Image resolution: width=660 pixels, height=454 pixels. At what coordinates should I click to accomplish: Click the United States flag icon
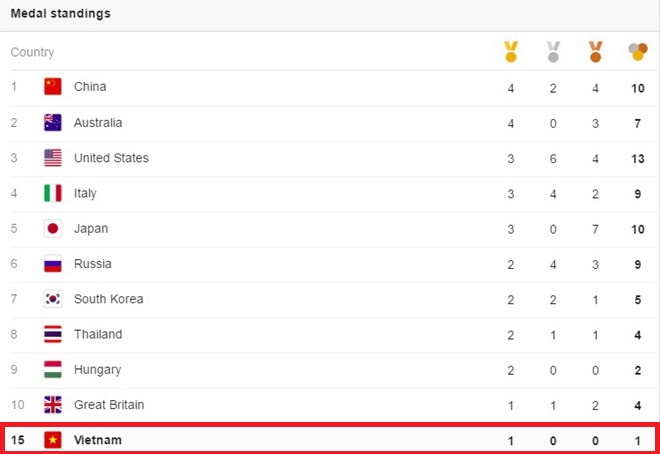pos(53,158)
